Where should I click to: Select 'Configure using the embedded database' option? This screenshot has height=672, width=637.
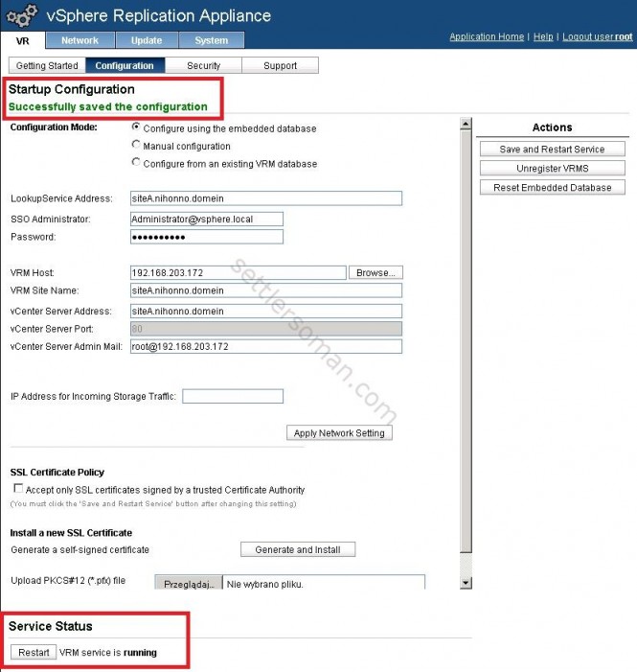point(136,127)
